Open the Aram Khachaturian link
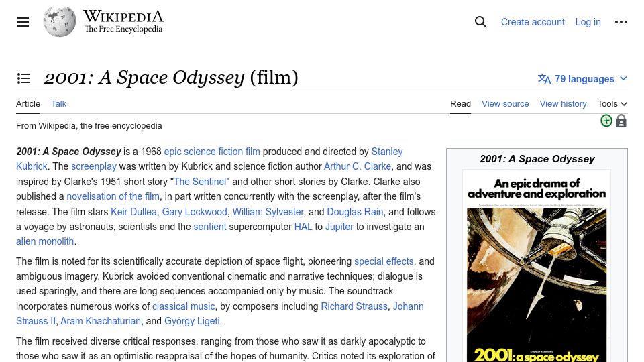The height and width of the screenshot is (362, 644). [x=100, y=321]
